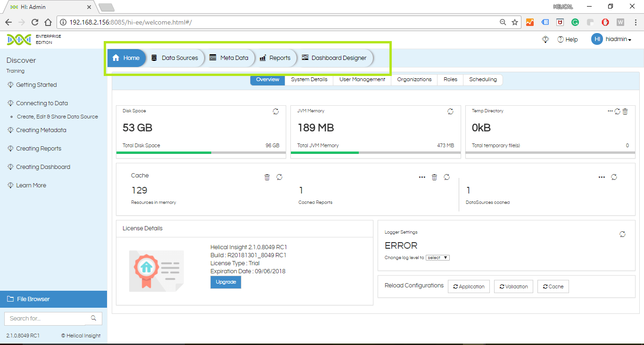Delete temporary files with trash icon

[625, 111]
